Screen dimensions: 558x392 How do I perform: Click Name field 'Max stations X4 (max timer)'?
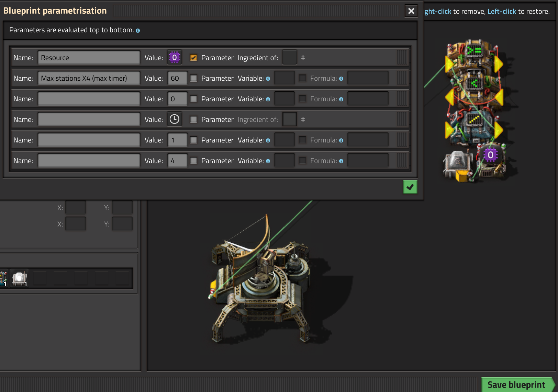pyautogui.click(x=89, y=78)
